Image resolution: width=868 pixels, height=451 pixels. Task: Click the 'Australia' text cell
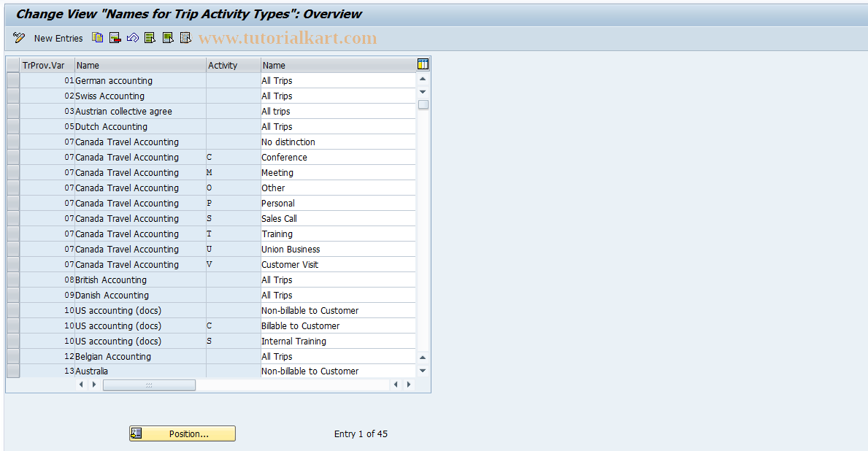coord(140,371)
